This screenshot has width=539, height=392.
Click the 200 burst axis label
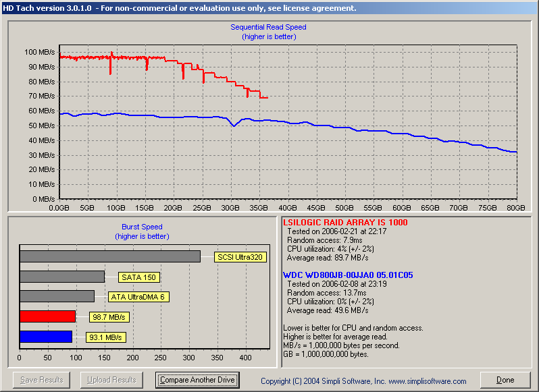[x=132, y=358]
